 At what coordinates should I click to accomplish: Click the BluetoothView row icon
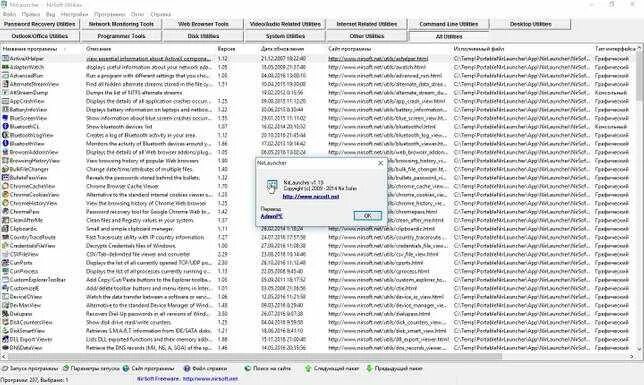5,143
